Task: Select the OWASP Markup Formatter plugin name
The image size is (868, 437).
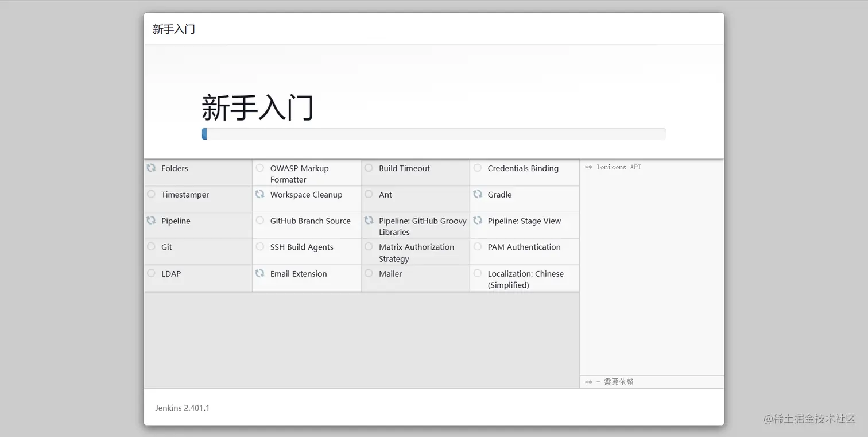Action: pos(300,174)
